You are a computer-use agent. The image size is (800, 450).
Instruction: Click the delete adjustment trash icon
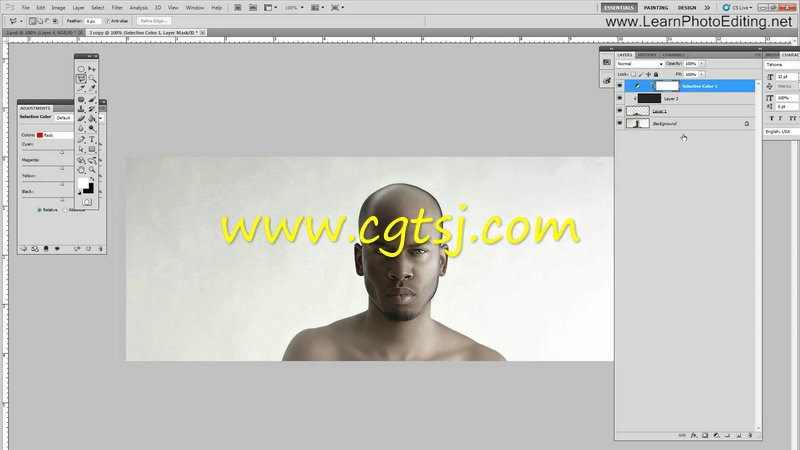[x=100, y=249]
